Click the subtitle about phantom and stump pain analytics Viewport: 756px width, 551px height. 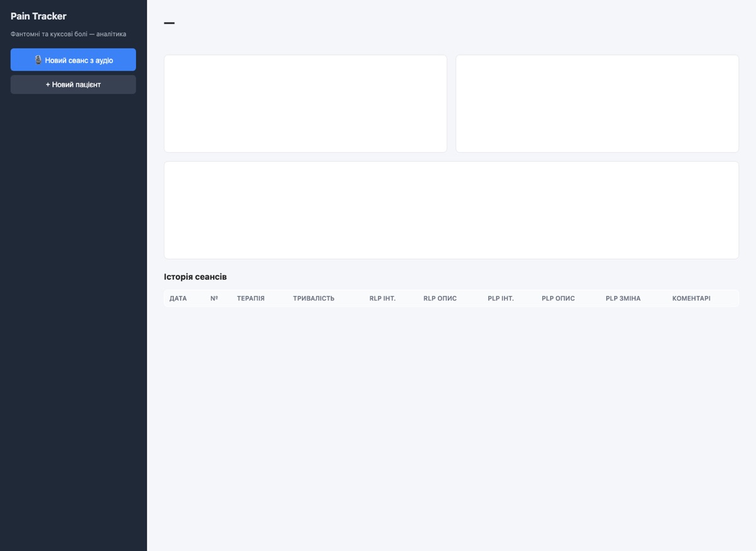[68, 34]
